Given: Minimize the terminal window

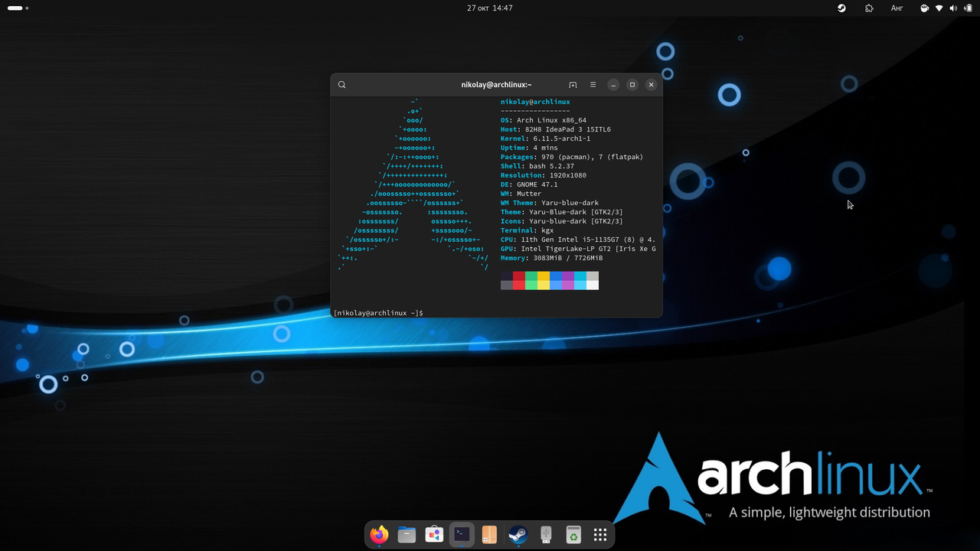Looking at the screenshot, I should (x=613, y=85).
